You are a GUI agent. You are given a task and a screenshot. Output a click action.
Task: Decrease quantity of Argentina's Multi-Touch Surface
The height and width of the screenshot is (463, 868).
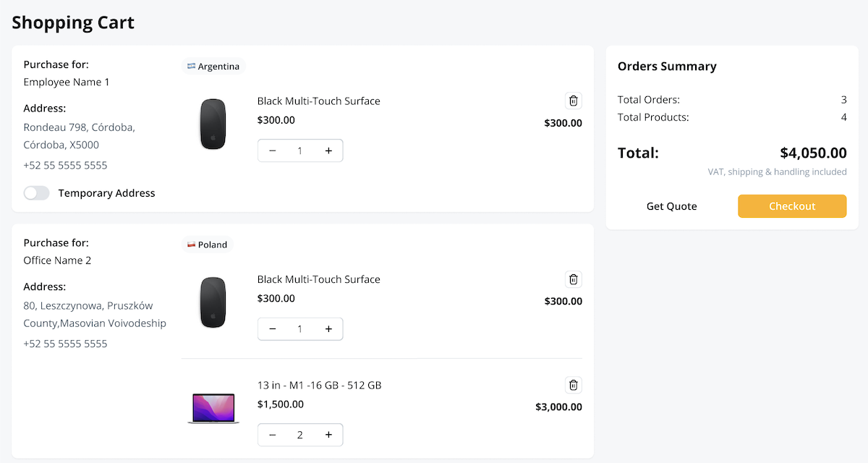272,150
